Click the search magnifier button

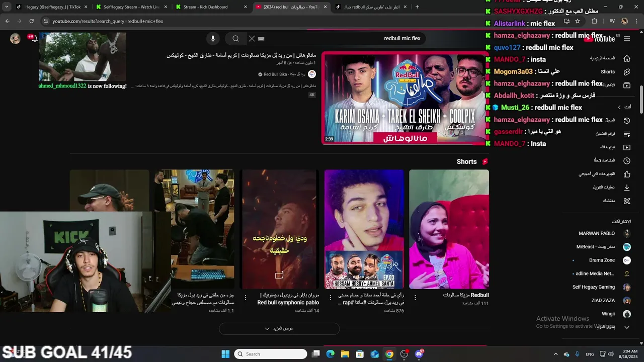click(235, 39)
